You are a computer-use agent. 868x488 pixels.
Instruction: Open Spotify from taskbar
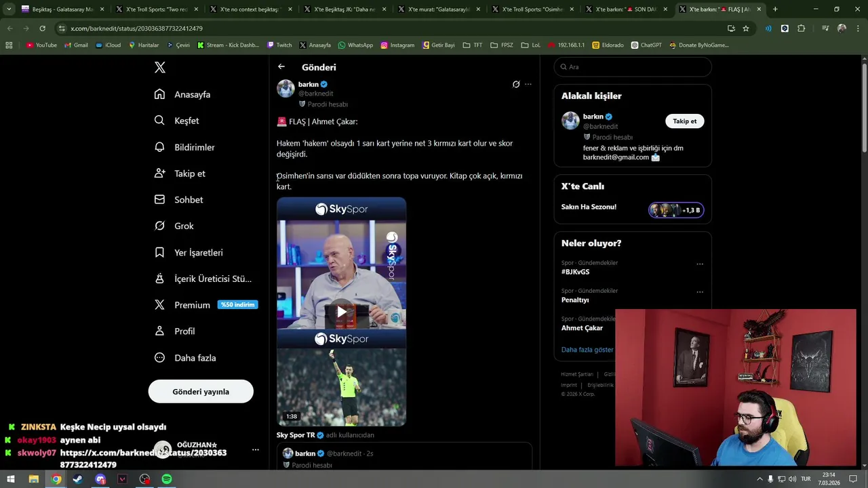pos(167,479)
